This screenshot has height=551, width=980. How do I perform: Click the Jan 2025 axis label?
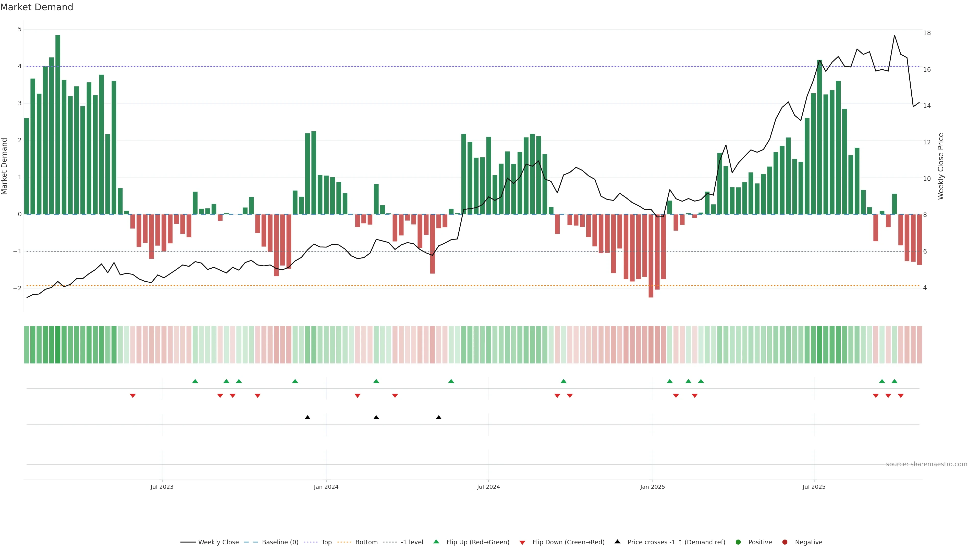click(653, 487)
